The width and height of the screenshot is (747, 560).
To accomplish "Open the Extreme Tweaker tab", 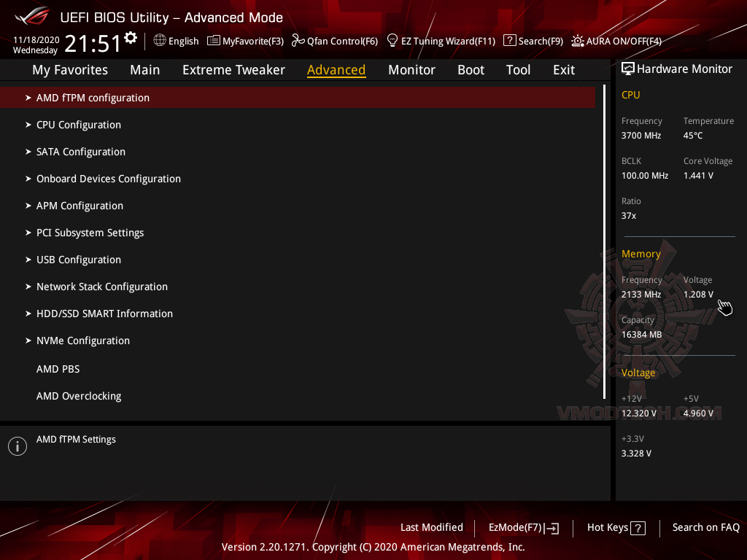I will tap(233, 70).
